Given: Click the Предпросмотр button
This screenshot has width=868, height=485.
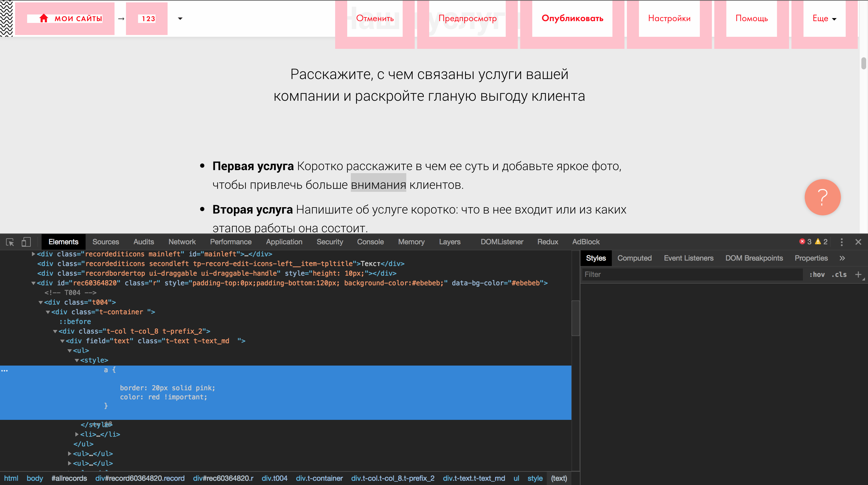Looking at the screenshot, I should coord(467,18).
